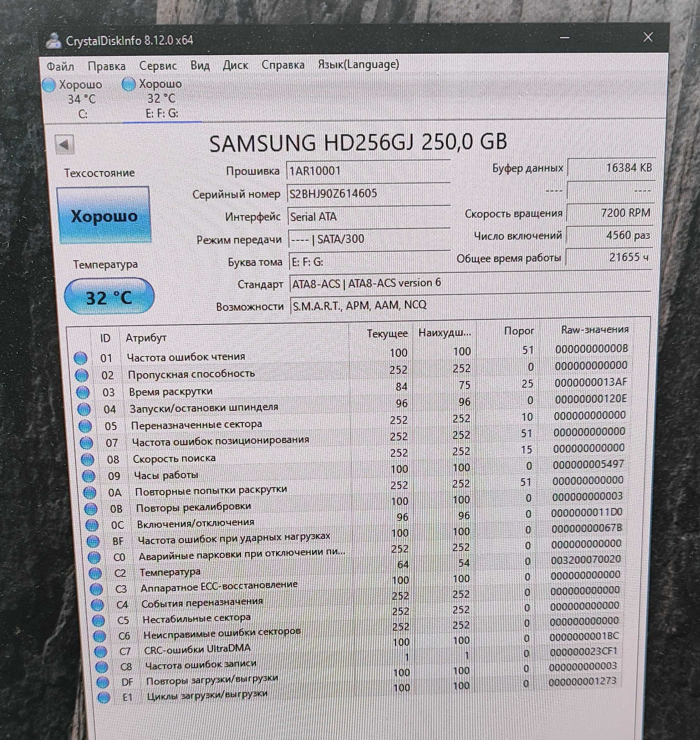700x740 pixels.
Task: Click status icon for События переназначения row
Action: click(x=97, y=605)
